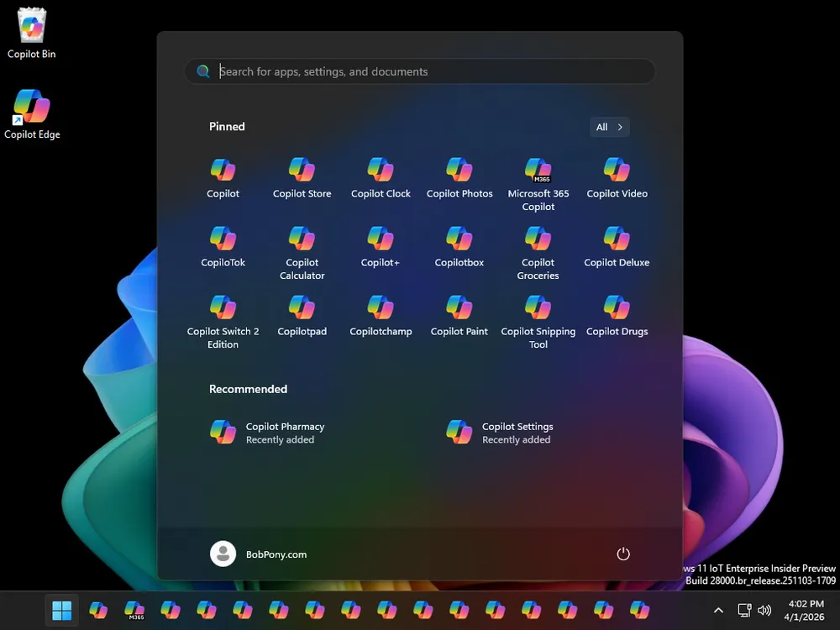Click the Start menu search box
Image resolution: width=840 pixels, height=630 pixels.
420,71
